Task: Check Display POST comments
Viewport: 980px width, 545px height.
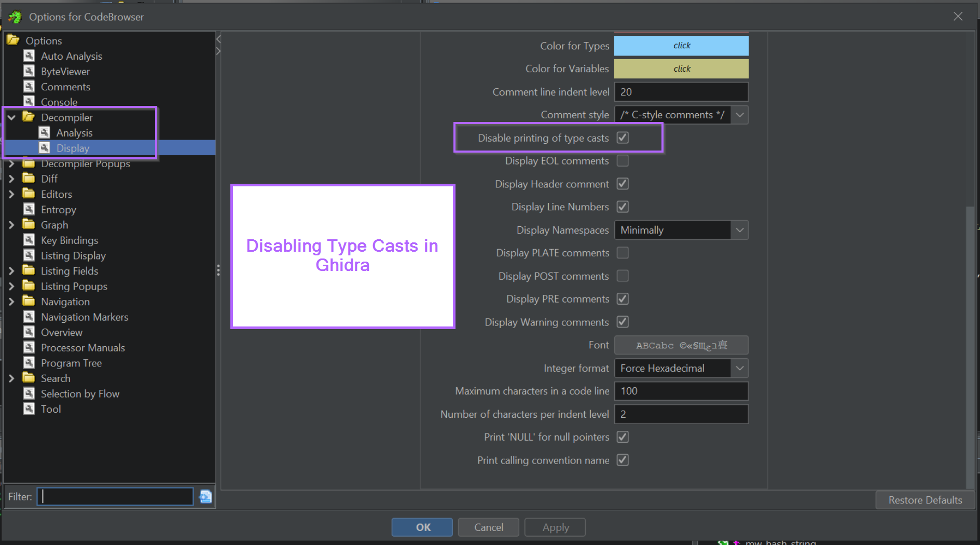Action: [623, 276]
